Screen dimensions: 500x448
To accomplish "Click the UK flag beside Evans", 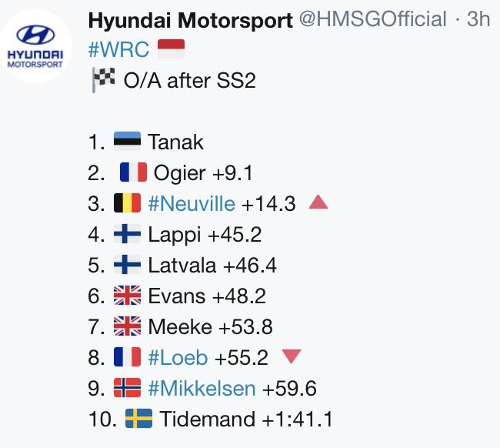I will point(127,295).
